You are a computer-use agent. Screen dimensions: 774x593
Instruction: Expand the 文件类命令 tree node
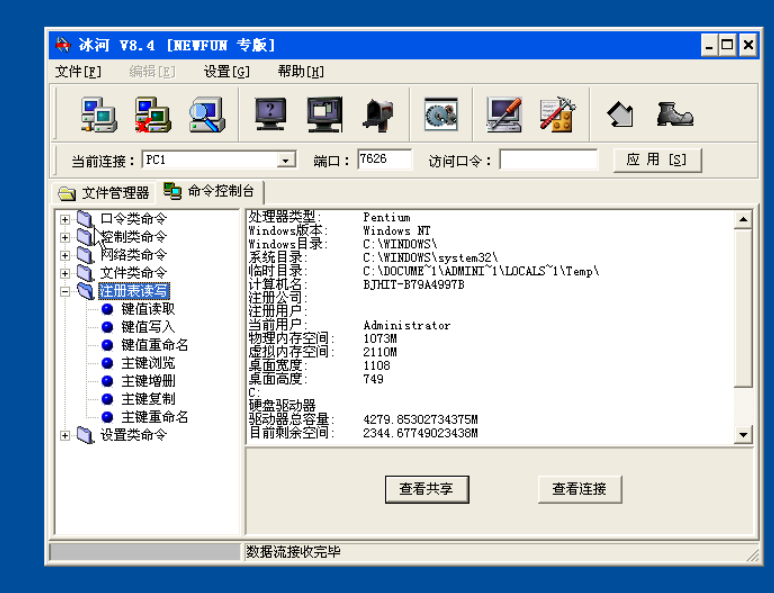[65, 274]
